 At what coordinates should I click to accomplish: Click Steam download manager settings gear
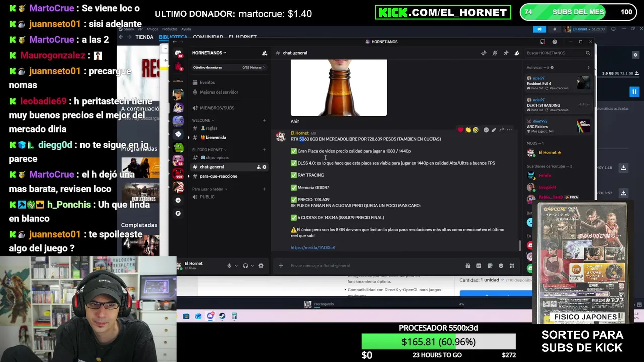click(635, 55)
